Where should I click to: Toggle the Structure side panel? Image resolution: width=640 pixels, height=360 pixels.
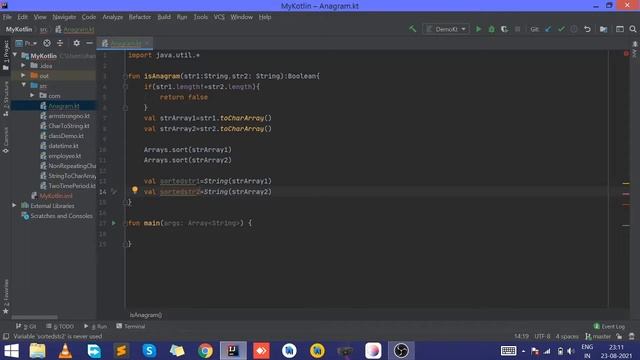pyautogui.click(x=6, y=99)
